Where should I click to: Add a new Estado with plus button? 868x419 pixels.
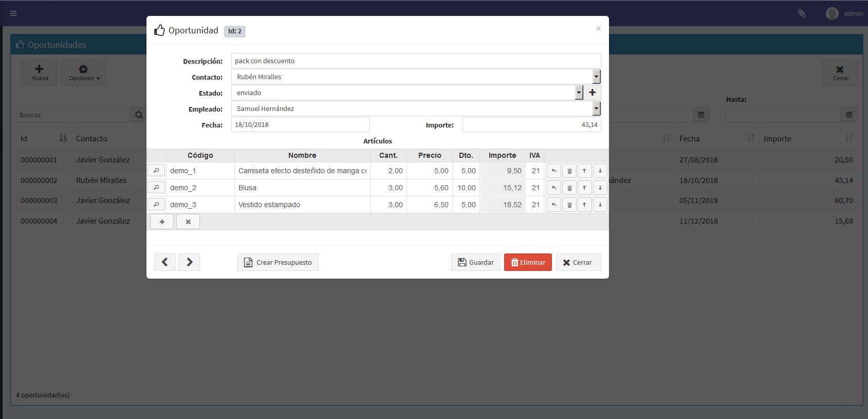coord(592,93)
